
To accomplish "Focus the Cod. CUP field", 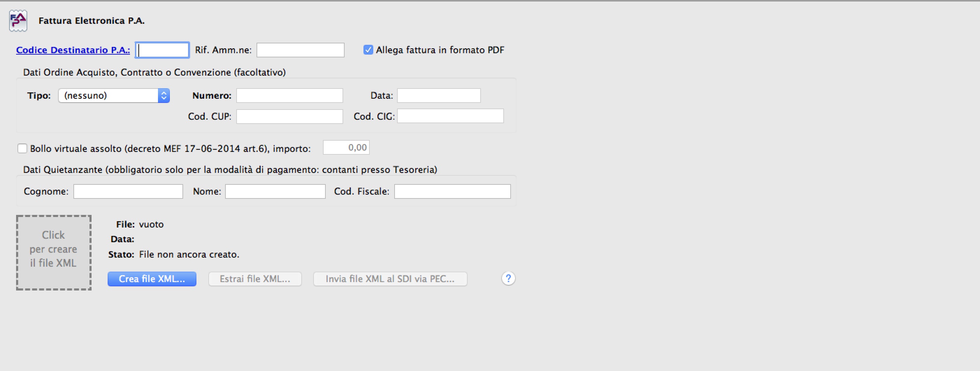I will pyautogui.click(x=289, y=117).
